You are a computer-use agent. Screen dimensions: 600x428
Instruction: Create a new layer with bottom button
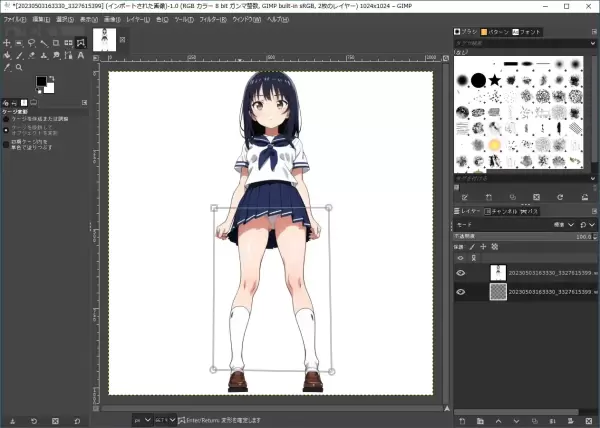click(x=462, y=421)
